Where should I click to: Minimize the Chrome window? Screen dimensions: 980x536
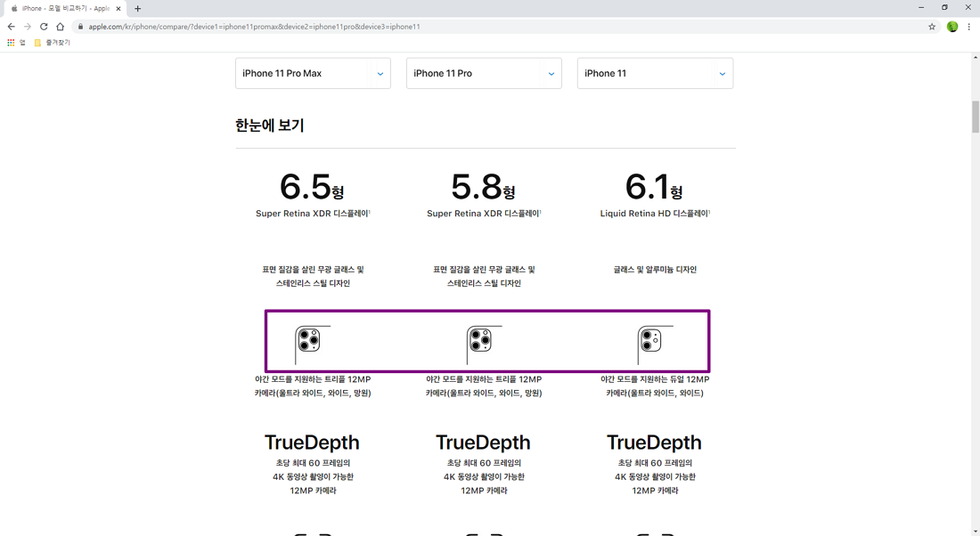point(921,7)
